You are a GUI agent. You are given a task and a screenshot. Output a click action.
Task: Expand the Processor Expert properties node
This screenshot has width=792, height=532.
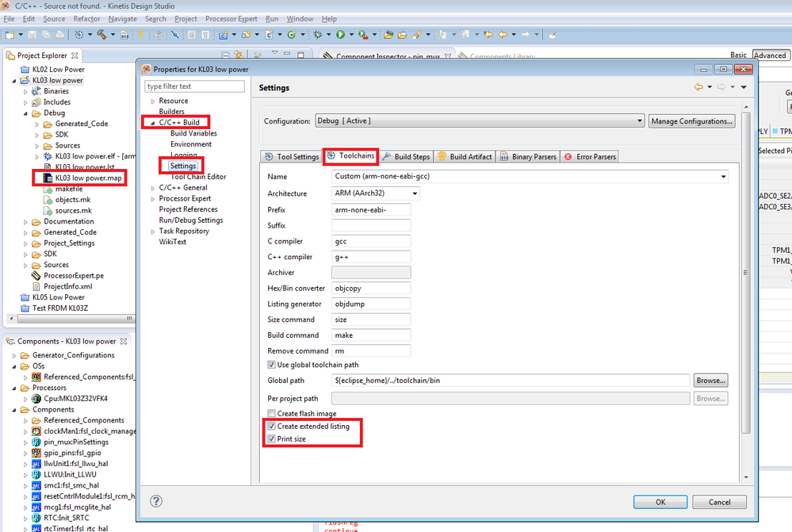click(152, 199)
